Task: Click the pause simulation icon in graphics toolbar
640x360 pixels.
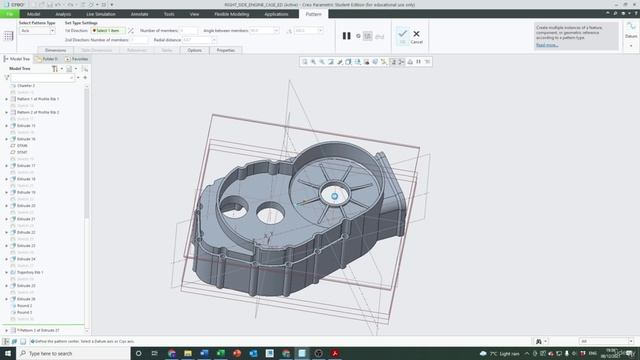Action: tap(419, 62)
